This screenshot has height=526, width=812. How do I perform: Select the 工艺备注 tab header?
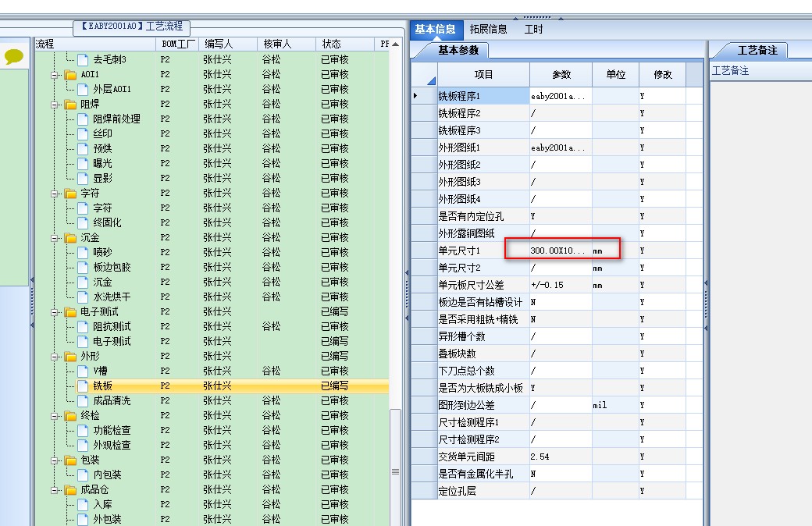[x=757, y=50]
